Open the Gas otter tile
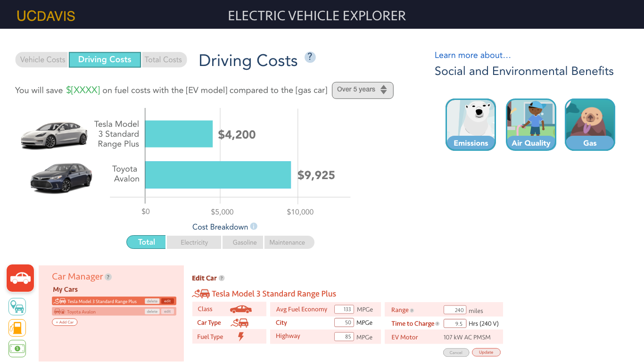The width and height of the screenshot is (644, 362). point(590,124)
